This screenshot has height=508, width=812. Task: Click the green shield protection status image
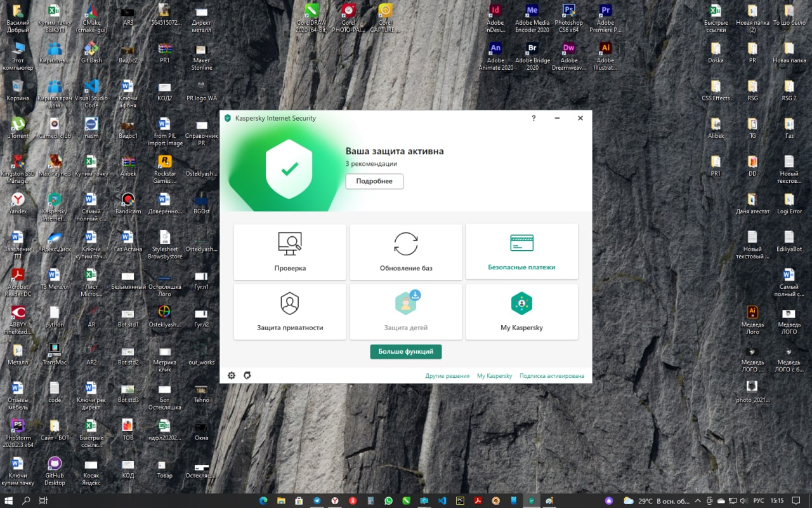289,170
